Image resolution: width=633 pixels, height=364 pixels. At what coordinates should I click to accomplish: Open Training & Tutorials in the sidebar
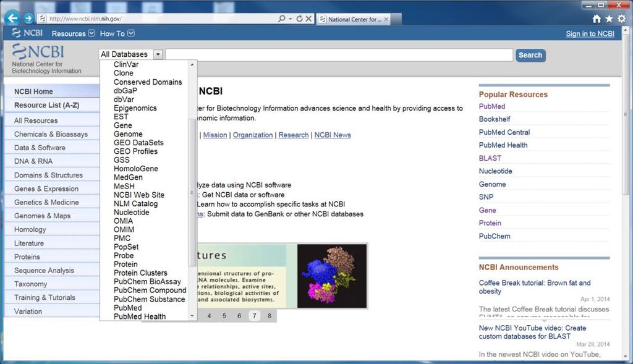(52, 297)
